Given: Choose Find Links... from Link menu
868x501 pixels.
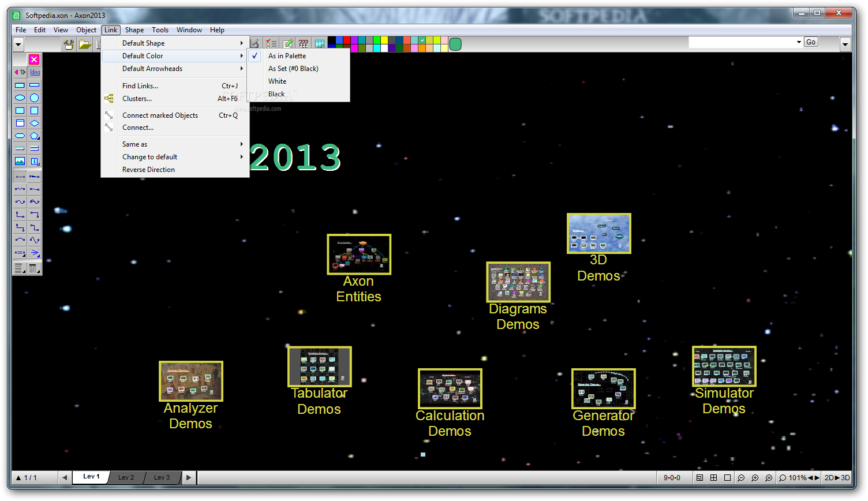Looking at the screenshot, I should (x=175, y=86).
